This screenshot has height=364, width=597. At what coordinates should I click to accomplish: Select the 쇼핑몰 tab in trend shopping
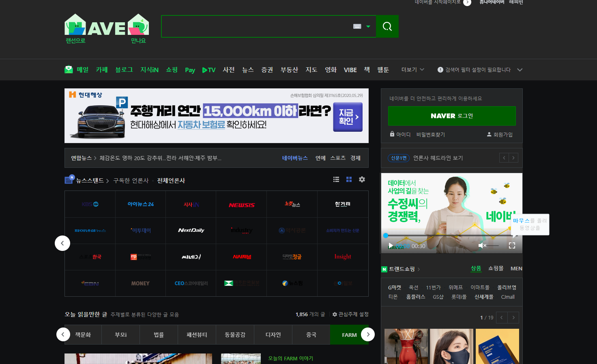[x=496, y=268]
